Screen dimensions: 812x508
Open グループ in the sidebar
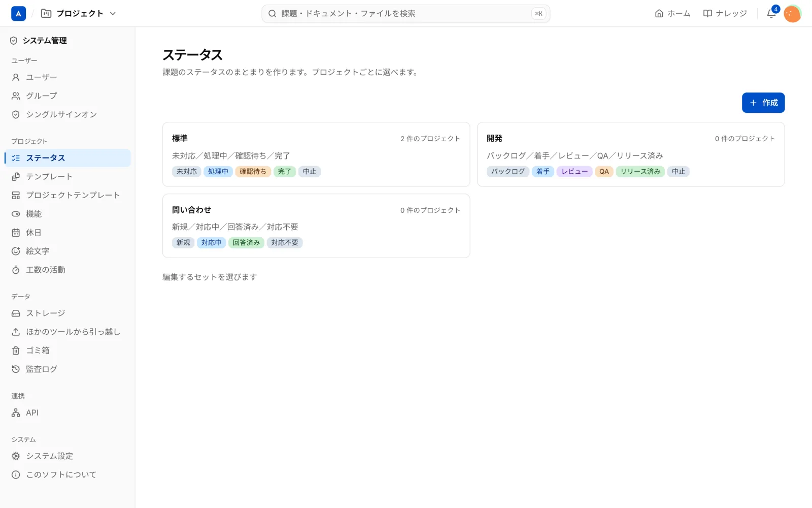click(67, 96)
